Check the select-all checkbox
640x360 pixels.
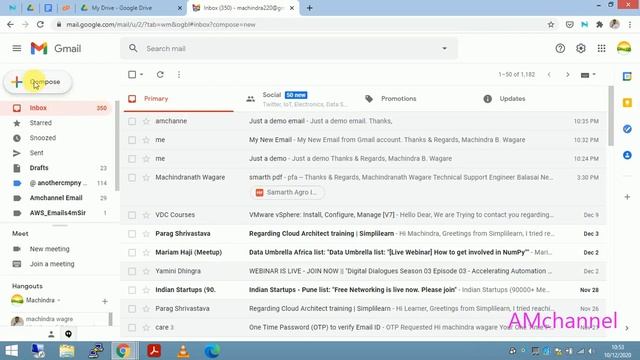132,74
